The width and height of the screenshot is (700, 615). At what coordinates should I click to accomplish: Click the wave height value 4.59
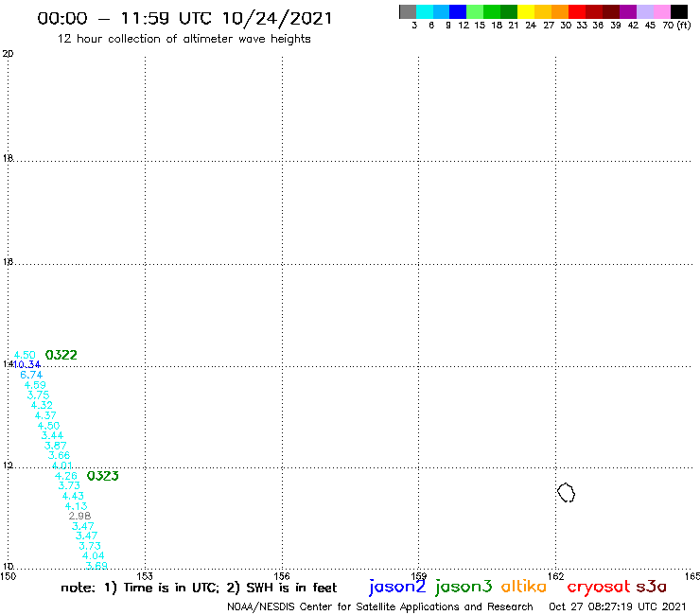coord(35,385)
